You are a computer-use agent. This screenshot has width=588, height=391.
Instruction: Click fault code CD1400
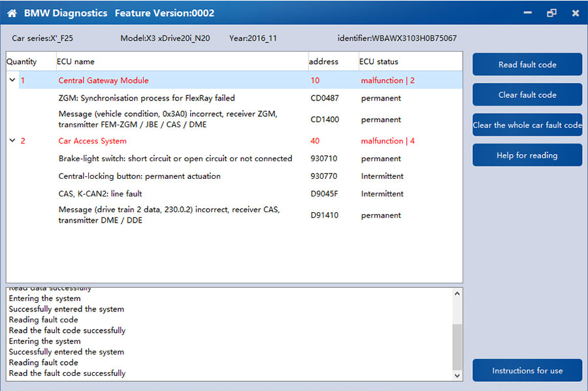pyautogui.click(x=325, y=119)
